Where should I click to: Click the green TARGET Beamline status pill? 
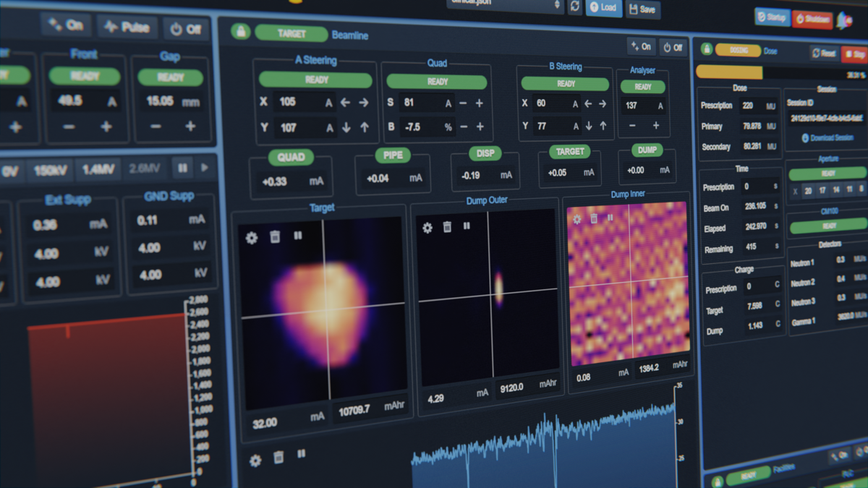coord(291,33)
